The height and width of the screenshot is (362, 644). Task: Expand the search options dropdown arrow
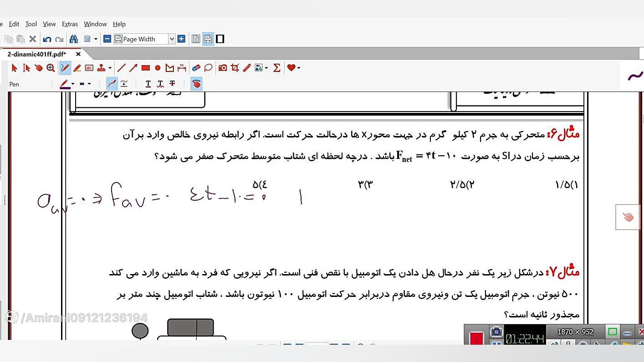coord(96,39)
